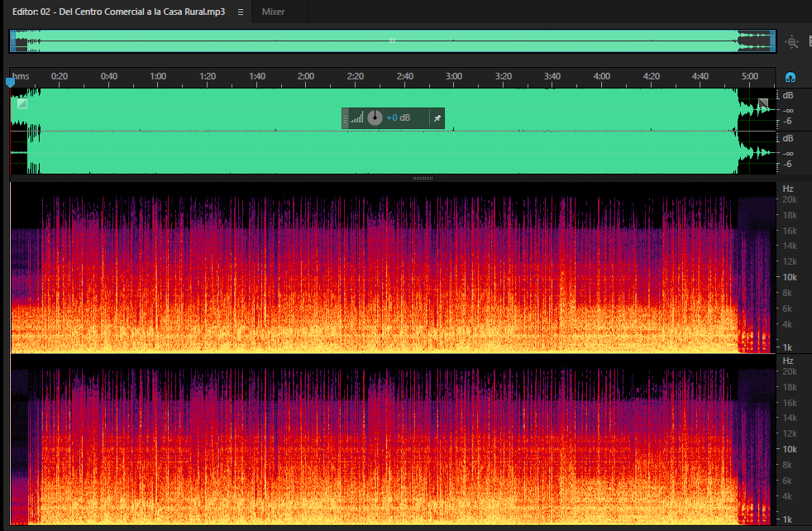Click the center grip of the overview navigator
The height and width of the screenshot is (531, 812).
tap(392, 41)
